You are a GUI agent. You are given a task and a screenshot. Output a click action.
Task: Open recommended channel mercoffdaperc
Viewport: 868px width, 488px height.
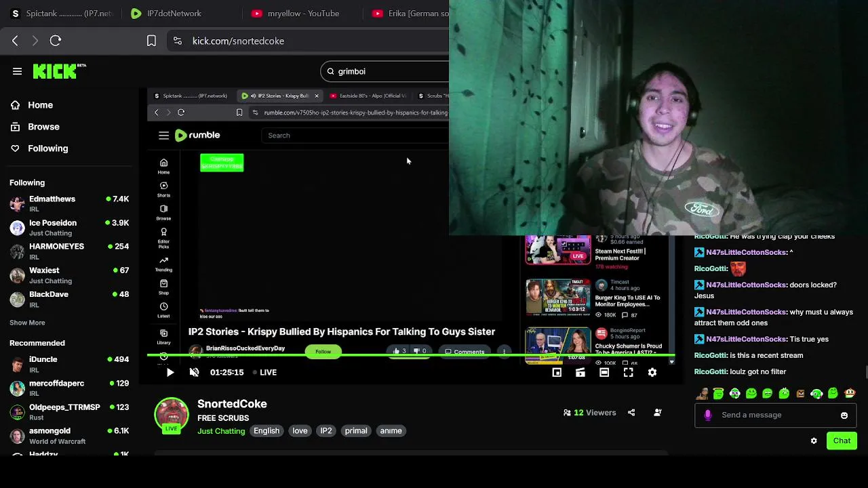69,388
